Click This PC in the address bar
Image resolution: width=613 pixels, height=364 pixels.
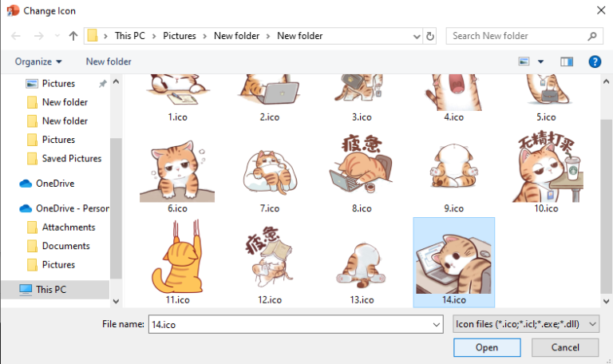130,36
